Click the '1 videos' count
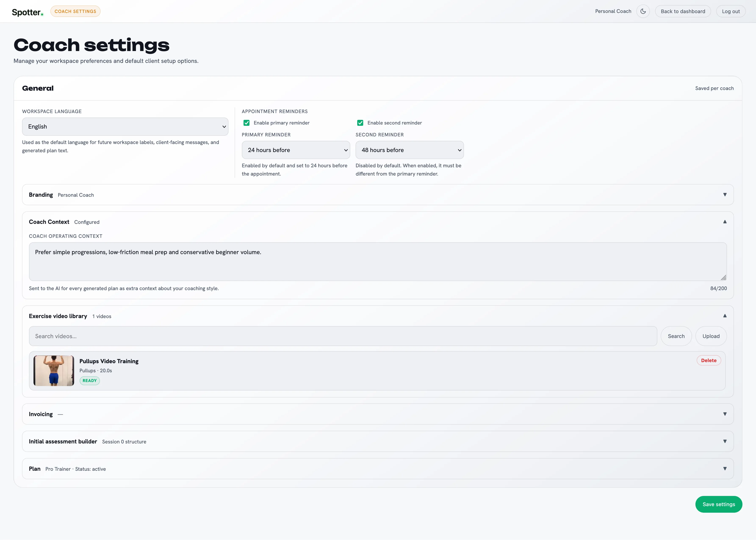756x540 pixels. tap(102, 316)
